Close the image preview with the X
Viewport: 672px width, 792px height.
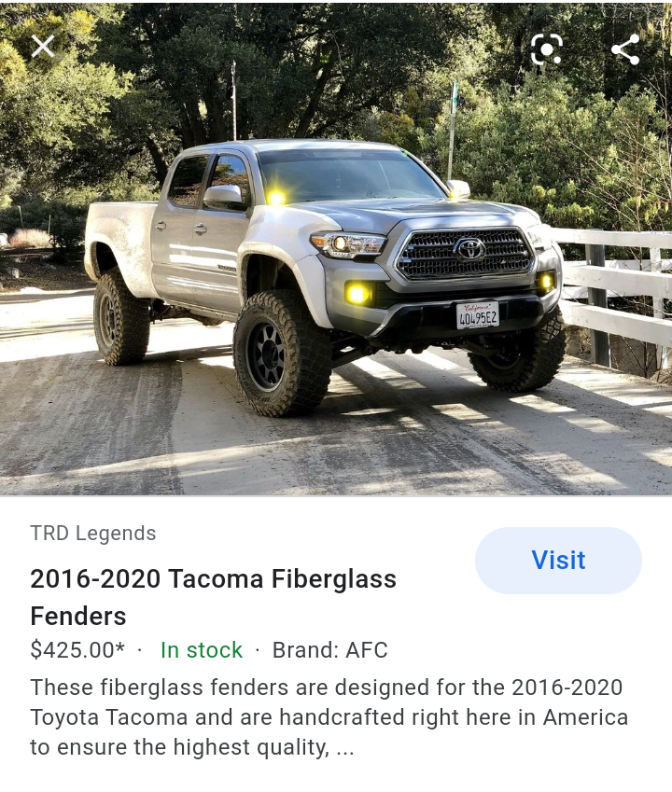(43, 47)
